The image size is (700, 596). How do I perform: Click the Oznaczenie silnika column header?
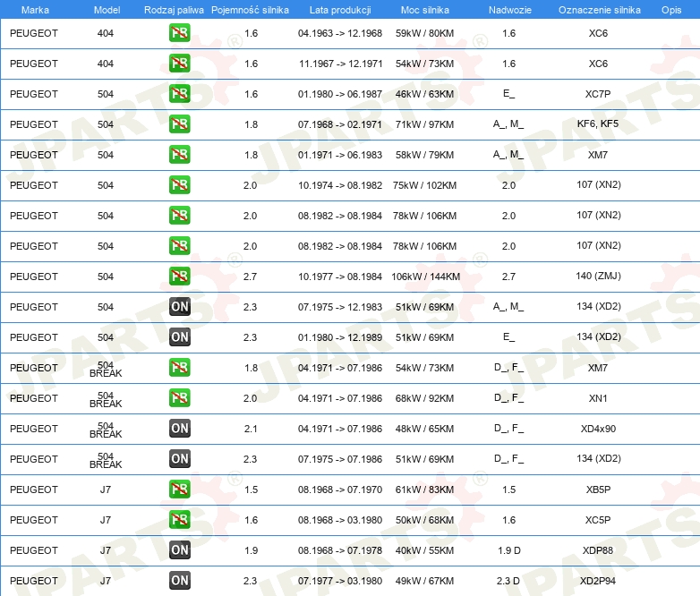[x=599, y=10]
